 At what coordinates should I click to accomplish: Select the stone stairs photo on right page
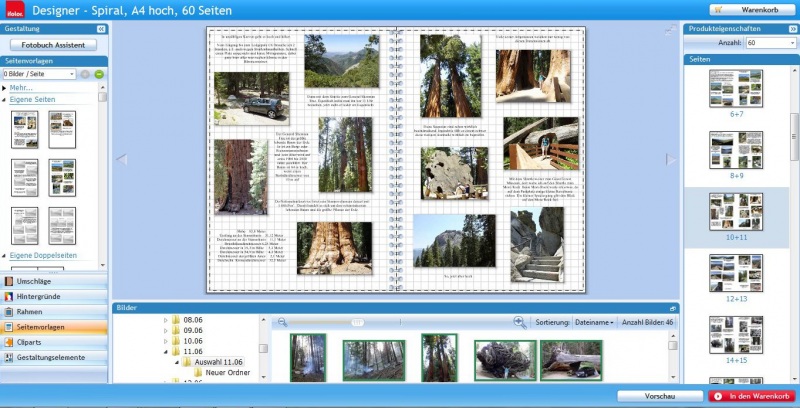[537, 244]
